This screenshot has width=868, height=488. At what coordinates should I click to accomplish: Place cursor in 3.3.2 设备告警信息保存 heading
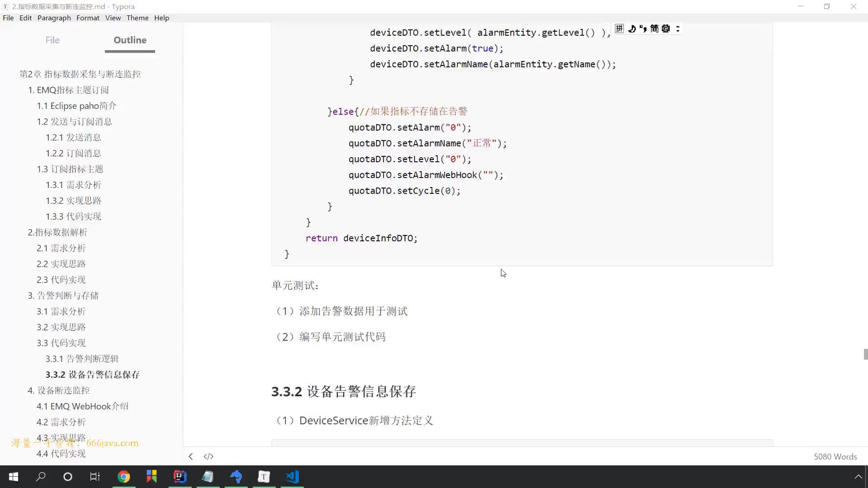coord(344,391)
